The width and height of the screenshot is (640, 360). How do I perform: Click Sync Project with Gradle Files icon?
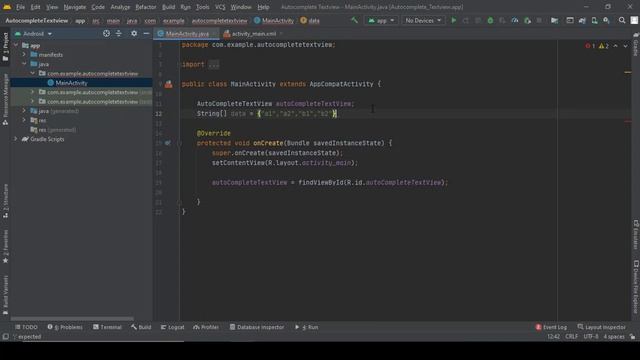pos(582,20)
